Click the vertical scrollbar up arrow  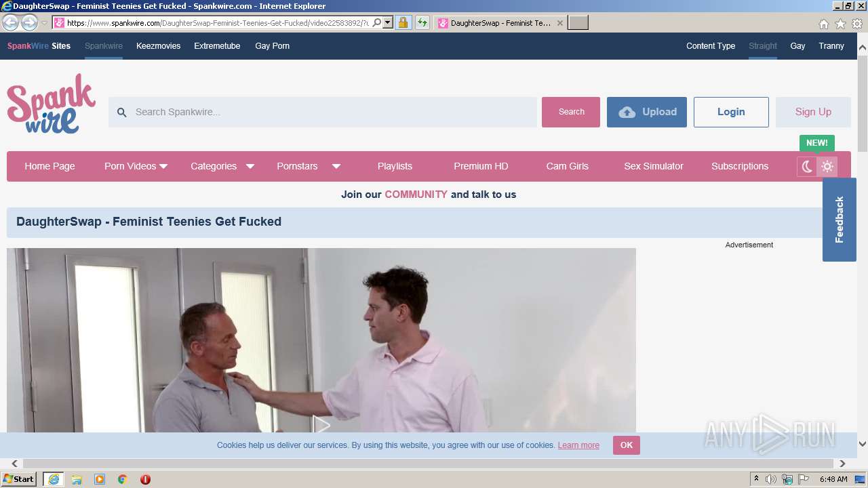[x=863, y=48]
